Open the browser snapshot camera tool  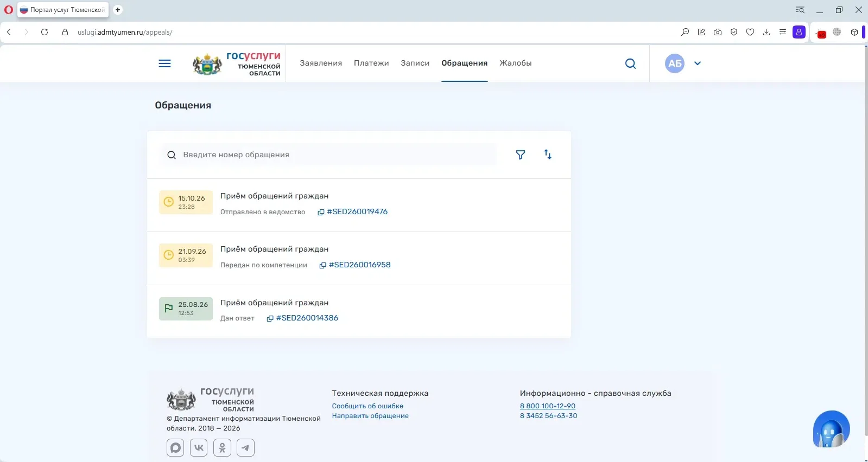click(718, 32)
